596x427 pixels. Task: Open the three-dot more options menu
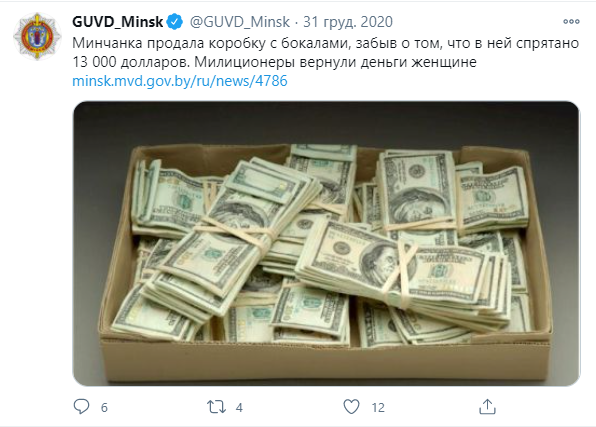pyautogui.click(x=571, y=22)
